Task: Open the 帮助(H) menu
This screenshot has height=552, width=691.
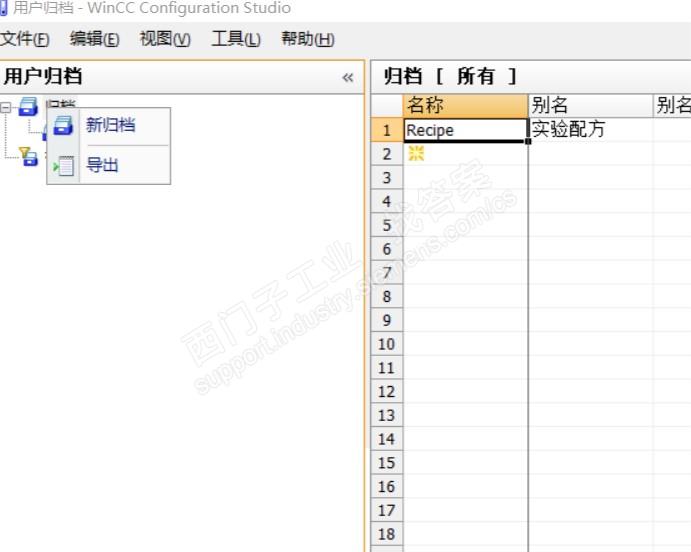Action: (308, 39)
